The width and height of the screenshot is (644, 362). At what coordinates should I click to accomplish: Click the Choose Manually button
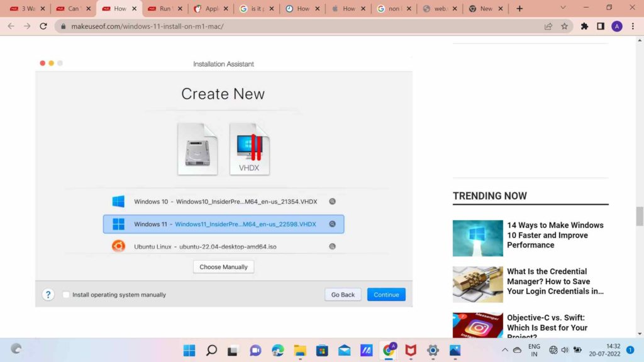point(223,266)
